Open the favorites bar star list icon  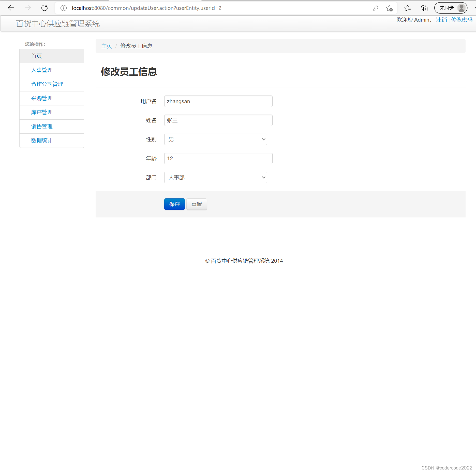407,8
